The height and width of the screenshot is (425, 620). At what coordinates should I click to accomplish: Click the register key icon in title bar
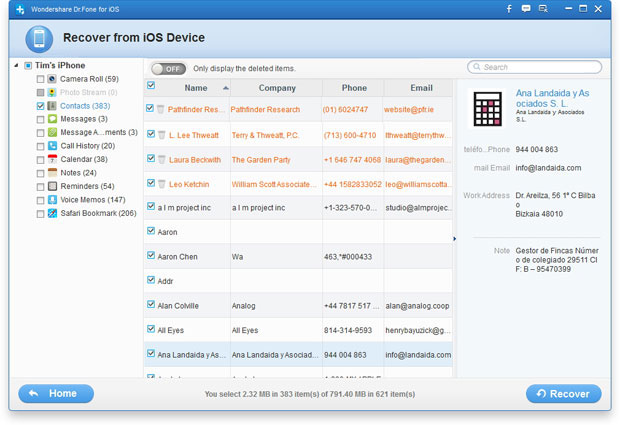tap(543, 9)
